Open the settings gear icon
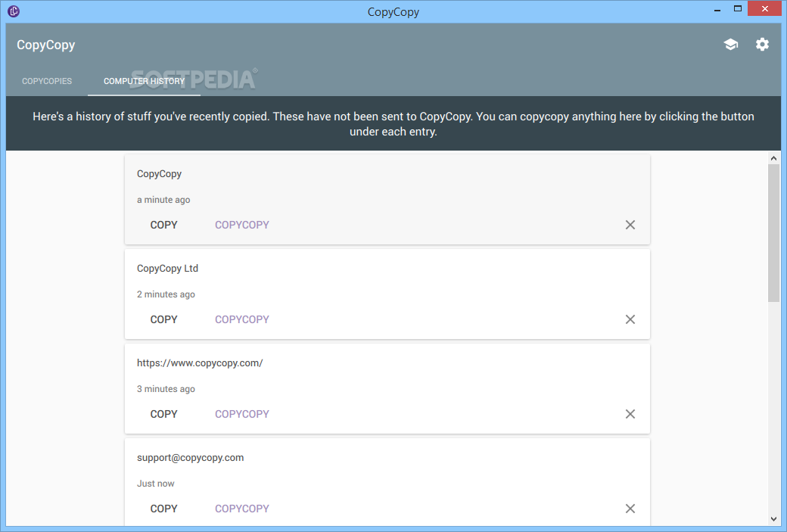 (762, 45)
